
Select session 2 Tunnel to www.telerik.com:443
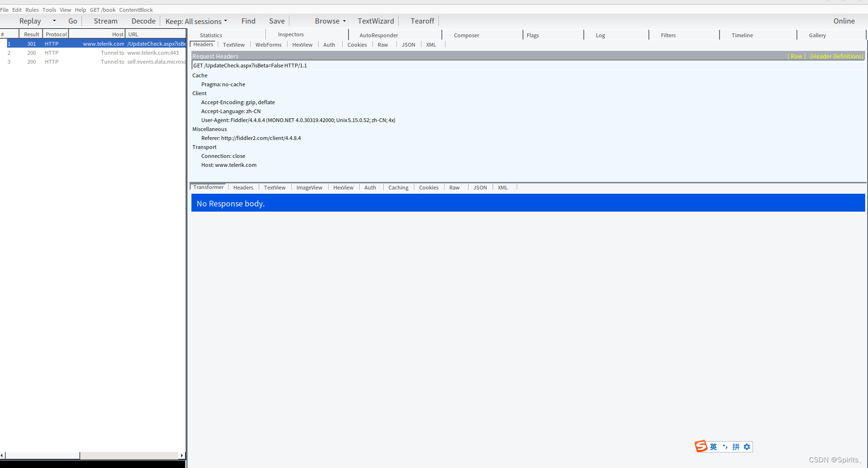click(96, 53)
